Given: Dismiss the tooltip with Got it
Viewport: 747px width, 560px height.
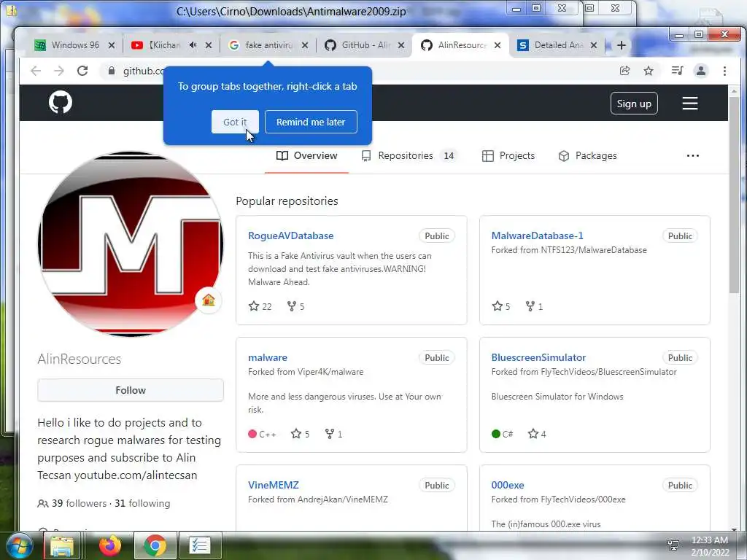Looking at the screenshot, I should point(235,122).
